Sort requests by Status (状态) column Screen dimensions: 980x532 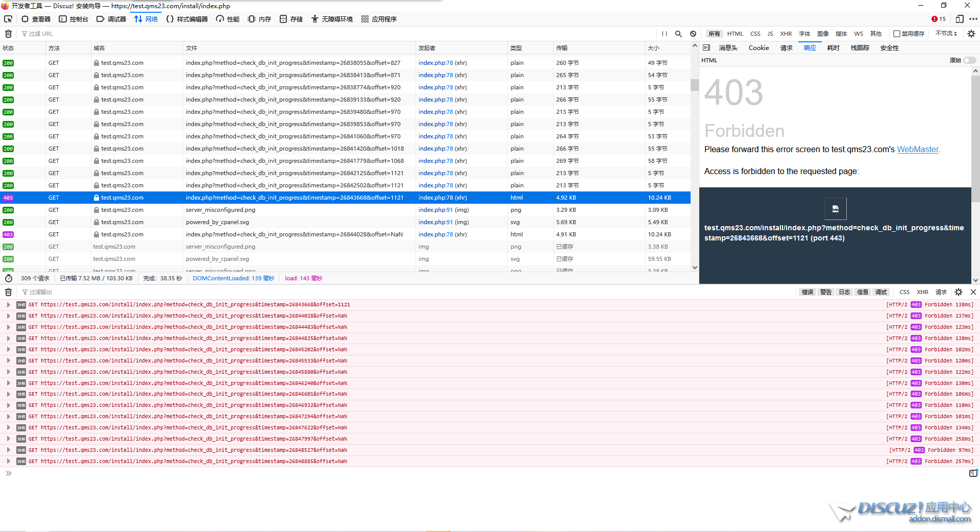pyautogui.click(x=22, y=48)
